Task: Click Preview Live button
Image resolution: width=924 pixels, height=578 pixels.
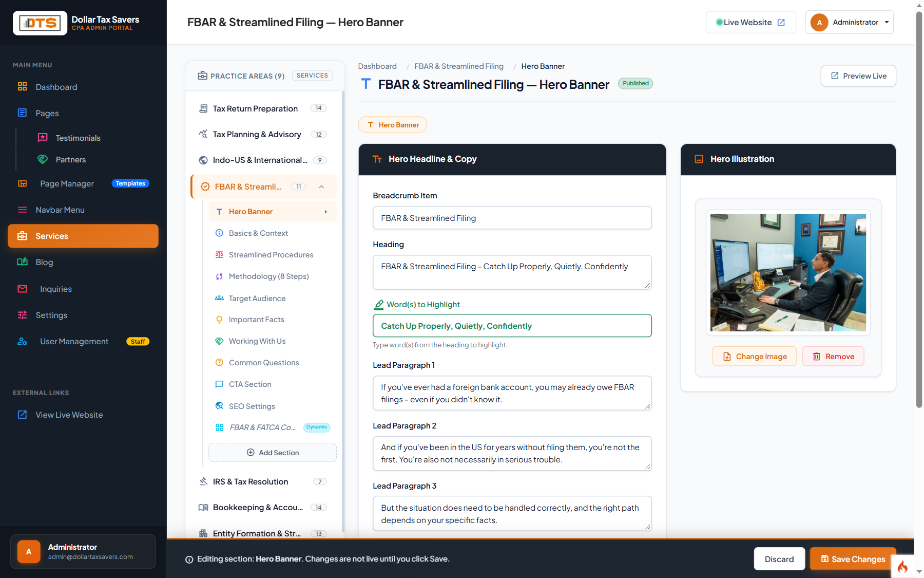Action: 858,76
